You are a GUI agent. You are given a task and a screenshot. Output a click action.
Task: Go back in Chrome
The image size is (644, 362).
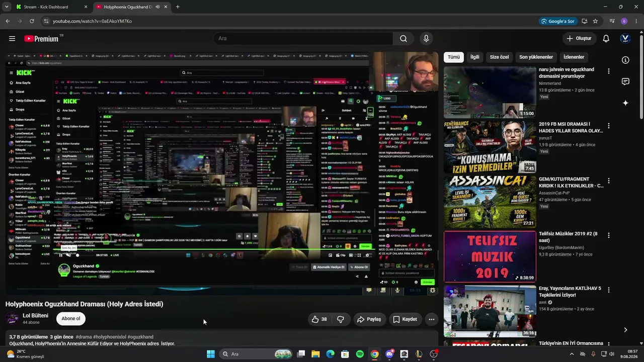point(8,21)
